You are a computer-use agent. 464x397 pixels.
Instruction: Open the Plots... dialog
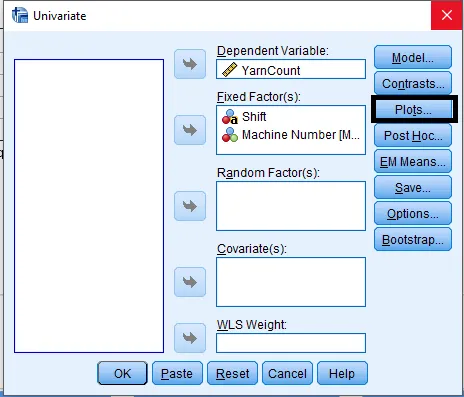pos(413,109)
